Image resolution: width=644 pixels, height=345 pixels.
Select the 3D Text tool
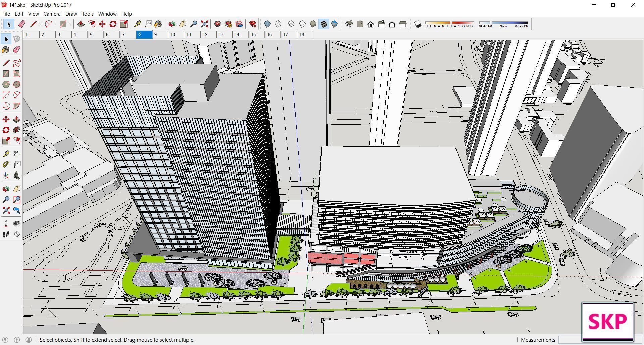click(x=17, y=175)
